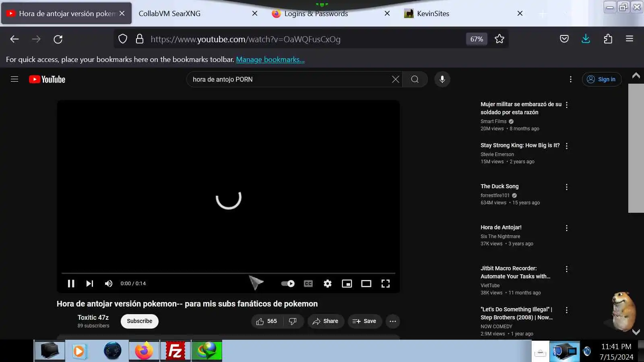Screen dimensions: 644x362
Task: Open Firefox from the taskbar
Action: click(144, 351)
